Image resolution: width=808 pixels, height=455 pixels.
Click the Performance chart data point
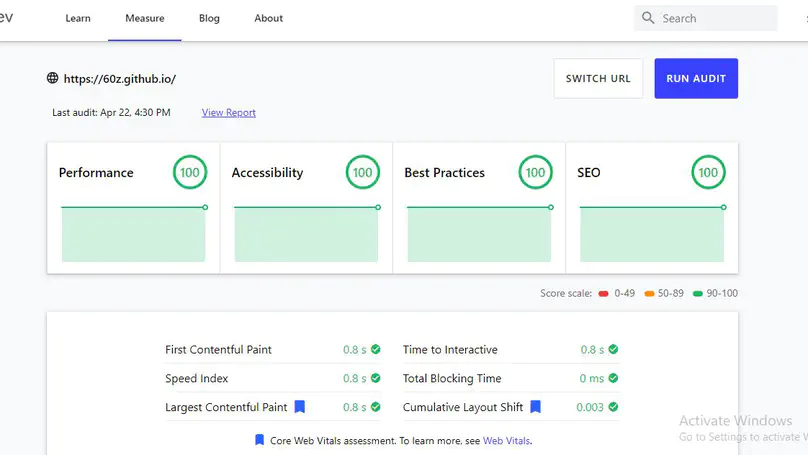[x=205, y=207]
